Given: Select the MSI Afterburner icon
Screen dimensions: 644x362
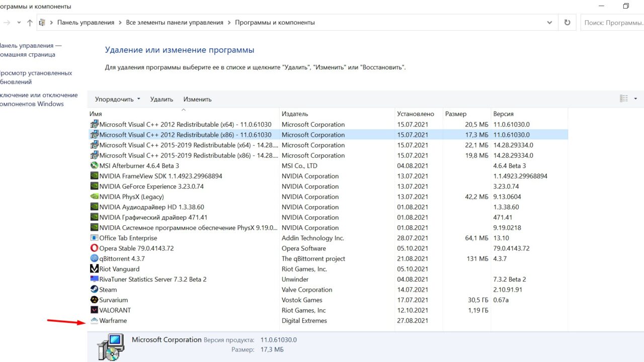Looking at the screenshot, I should point(94,165).
